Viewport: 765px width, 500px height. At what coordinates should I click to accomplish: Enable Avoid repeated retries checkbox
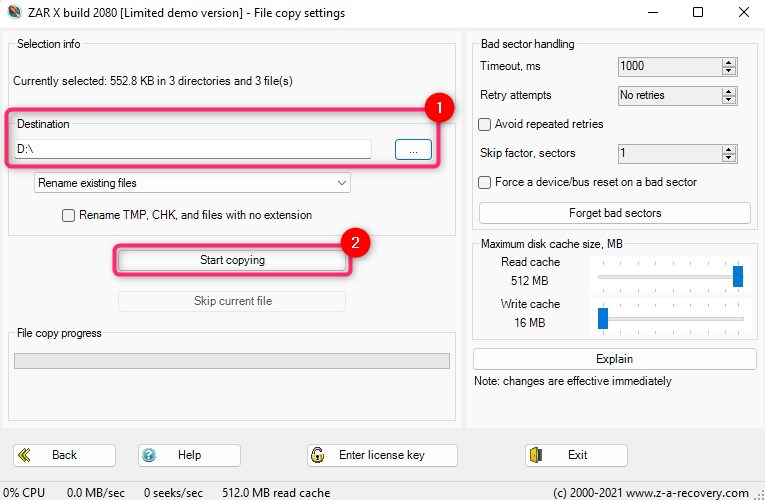click(485, 125)
